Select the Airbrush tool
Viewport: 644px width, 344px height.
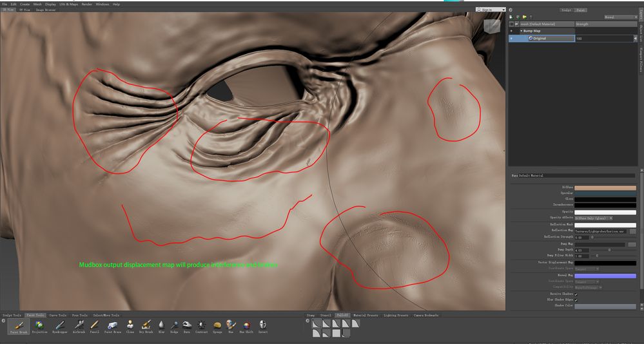pyautogui.click(x=79, y=327)
